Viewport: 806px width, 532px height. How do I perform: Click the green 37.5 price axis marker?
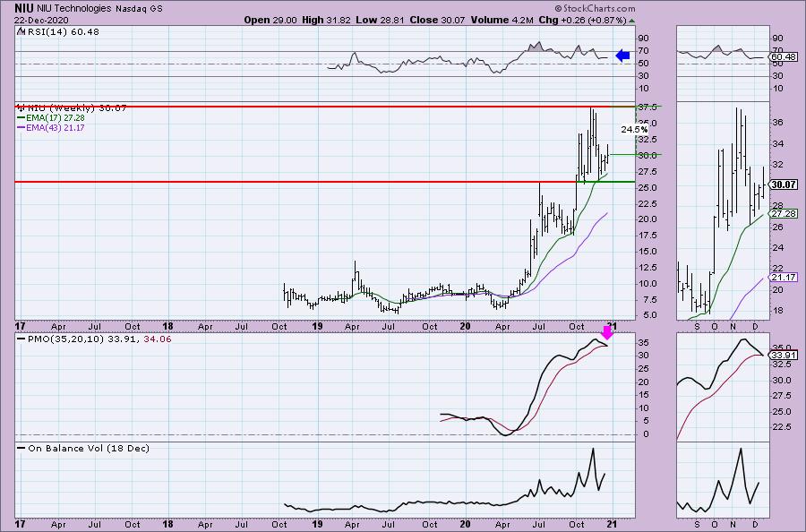click(x=646, y=107)
